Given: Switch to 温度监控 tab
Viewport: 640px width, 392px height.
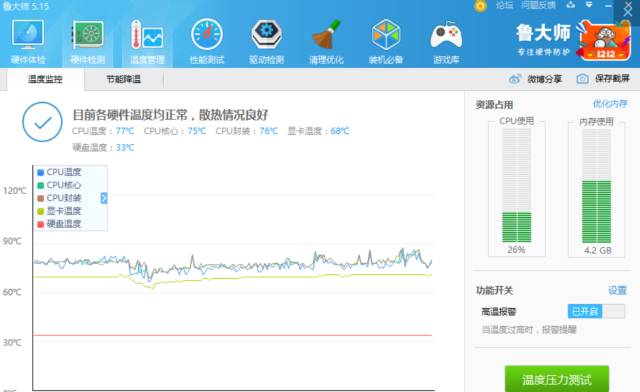Looking at the screenshot, I should click(x=45, y=79).
